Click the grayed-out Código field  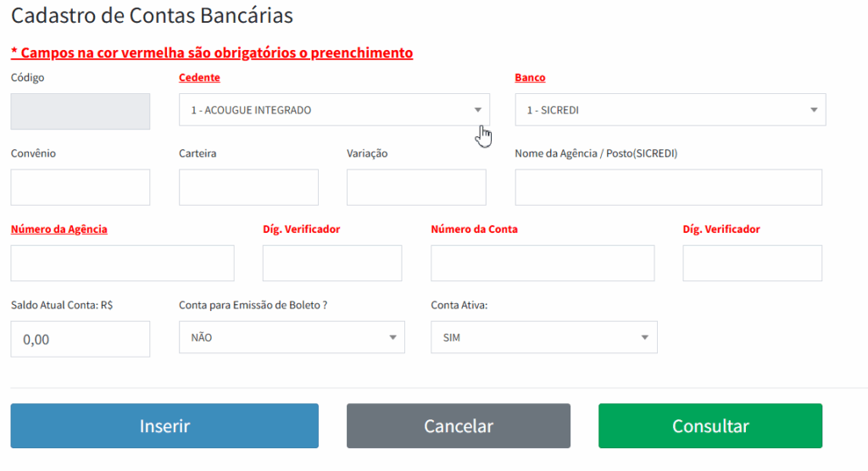point(81,111)
